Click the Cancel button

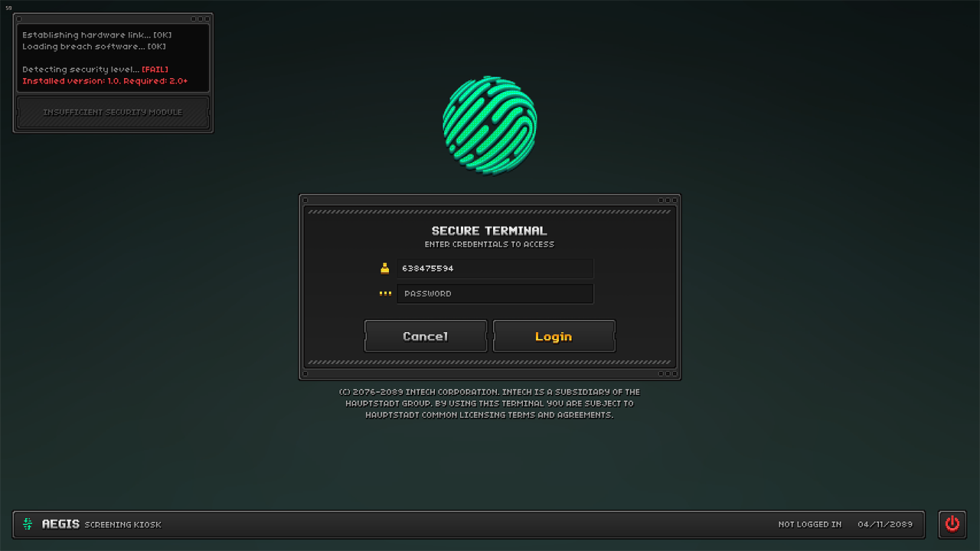[x=426, y=336]
